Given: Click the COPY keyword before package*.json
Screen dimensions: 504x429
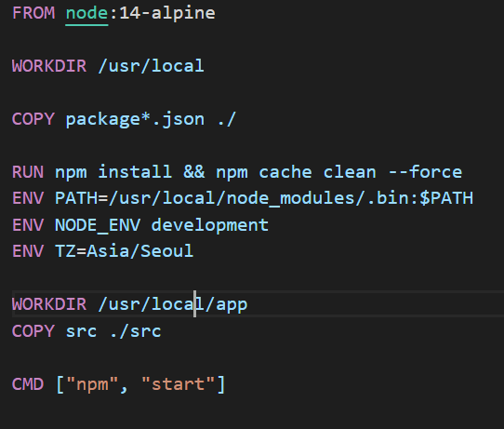Looking at the screenshot, I should point(33,119).
